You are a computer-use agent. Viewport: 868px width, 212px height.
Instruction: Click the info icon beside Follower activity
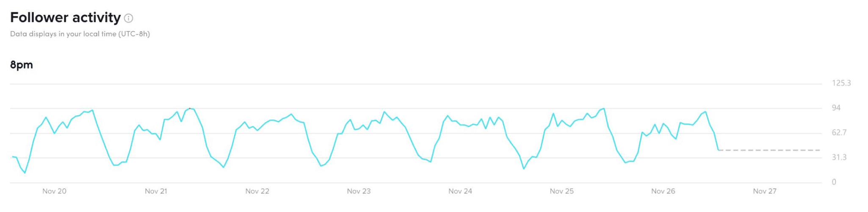(x=129, y=18)
